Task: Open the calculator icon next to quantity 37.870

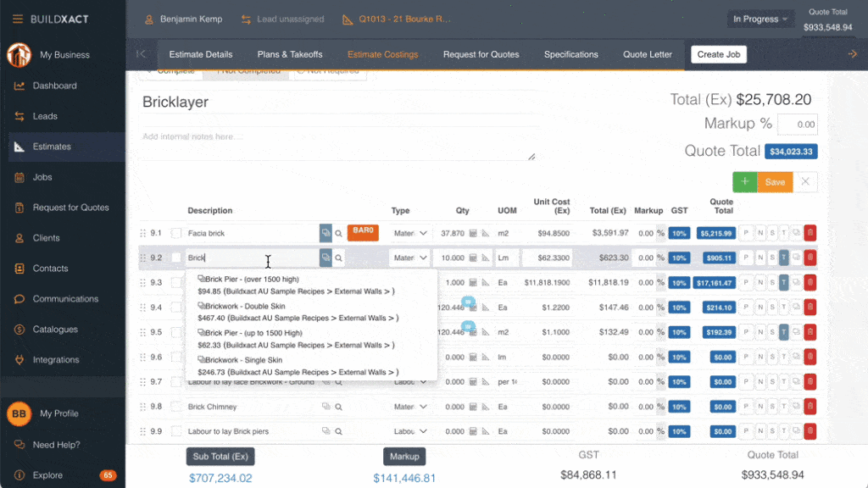Action: point(474,233)
